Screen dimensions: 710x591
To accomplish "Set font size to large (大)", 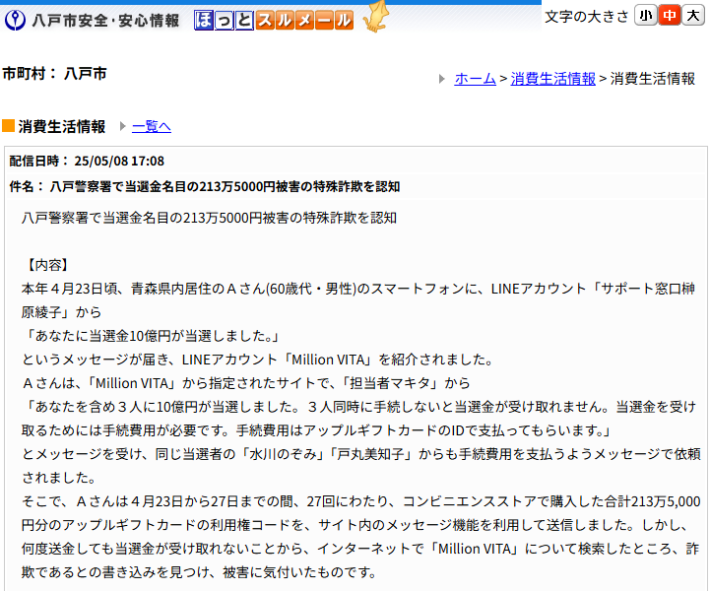I will [x=693, y=16].
